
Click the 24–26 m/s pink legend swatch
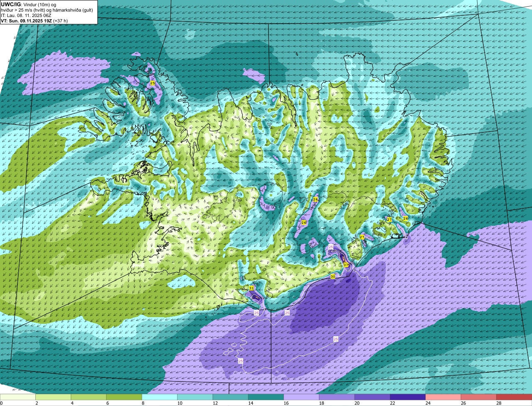(443, 397)
